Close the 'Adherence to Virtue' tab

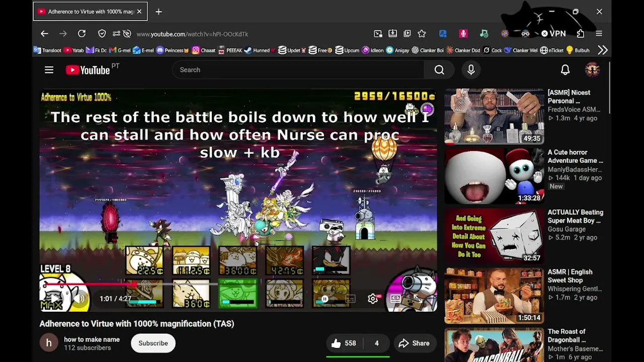click(139, 12)
